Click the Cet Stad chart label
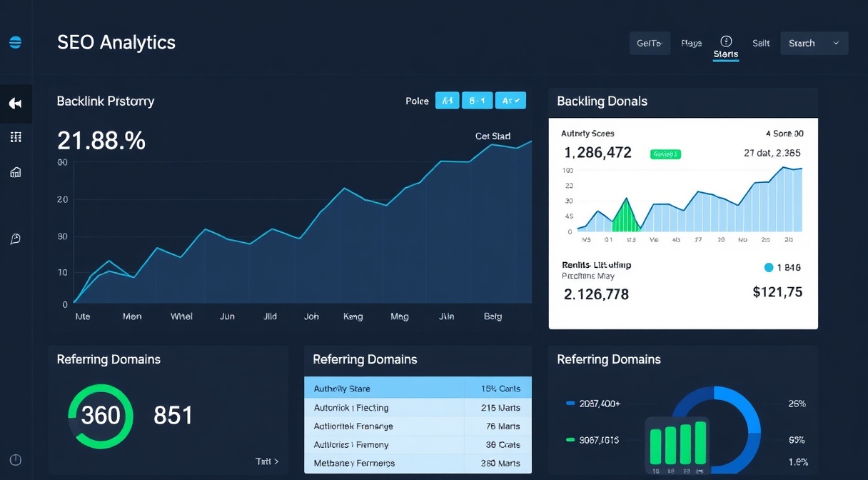 pyautogui.click(x=493, y=136)
